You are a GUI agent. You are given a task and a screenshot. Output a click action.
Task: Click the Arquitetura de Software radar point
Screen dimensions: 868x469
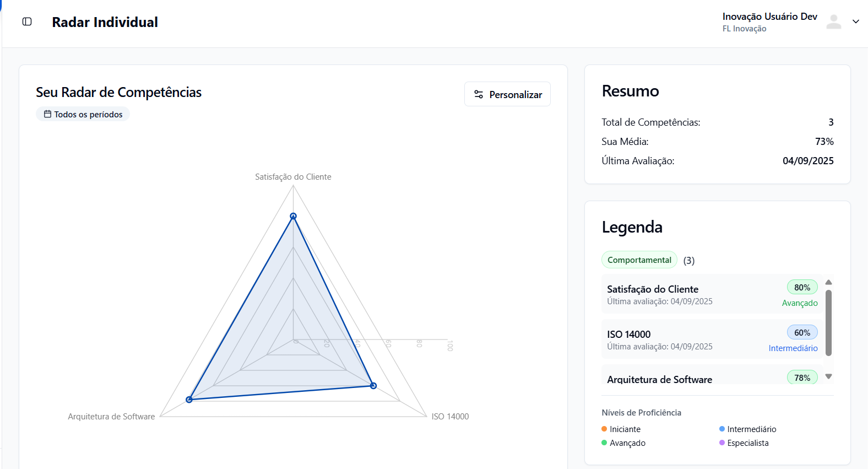[189, 400]
